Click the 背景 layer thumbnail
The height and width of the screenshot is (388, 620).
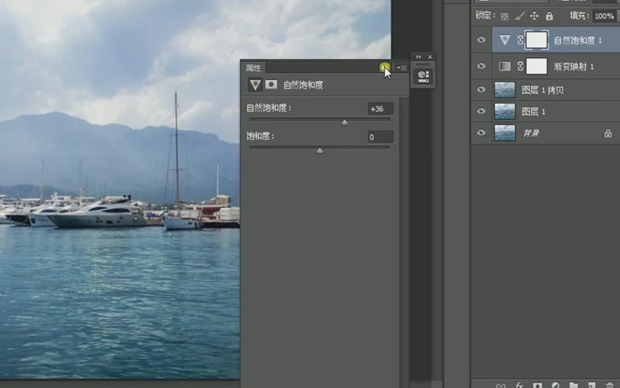click(x=505, y=133)
